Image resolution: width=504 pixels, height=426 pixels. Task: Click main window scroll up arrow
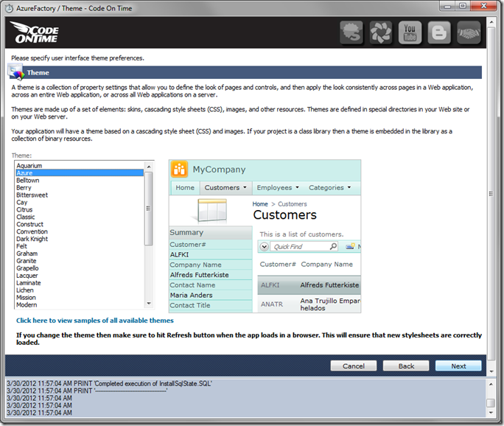point(491,22)
